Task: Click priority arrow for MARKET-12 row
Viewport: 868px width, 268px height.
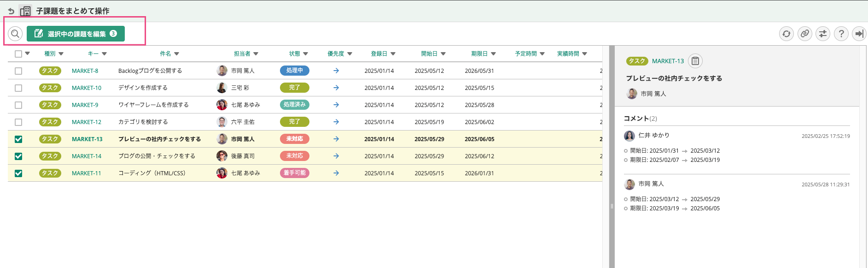Action: coord(336,122)
